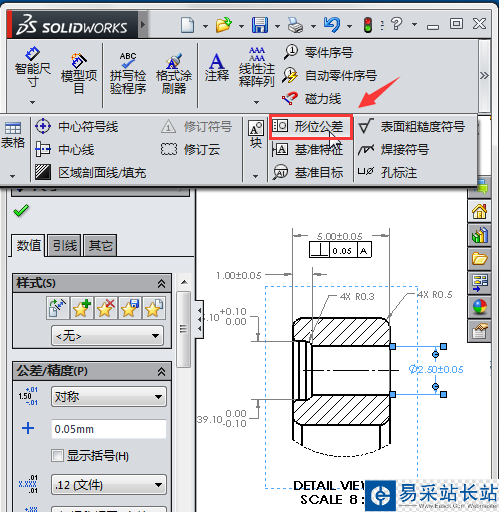Open an existing file
This screenshot has height=512, width=499.
224,25
